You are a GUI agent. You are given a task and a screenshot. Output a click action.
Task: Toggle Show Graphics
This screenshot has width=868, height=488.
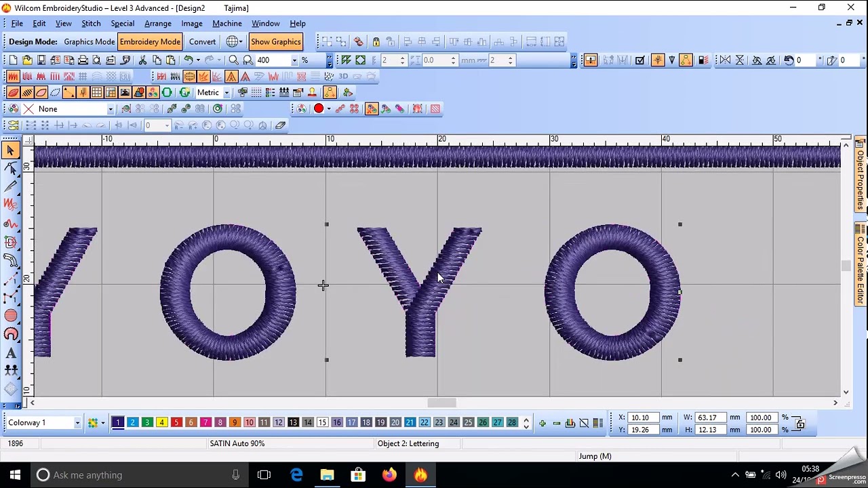(x=275, y=42)
